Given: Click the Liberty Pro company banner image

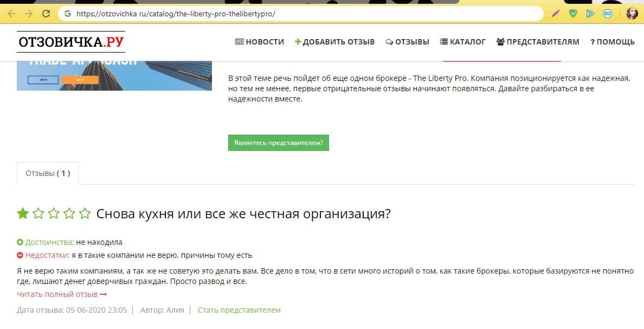Looking at the screenshot, I should 114,75.
